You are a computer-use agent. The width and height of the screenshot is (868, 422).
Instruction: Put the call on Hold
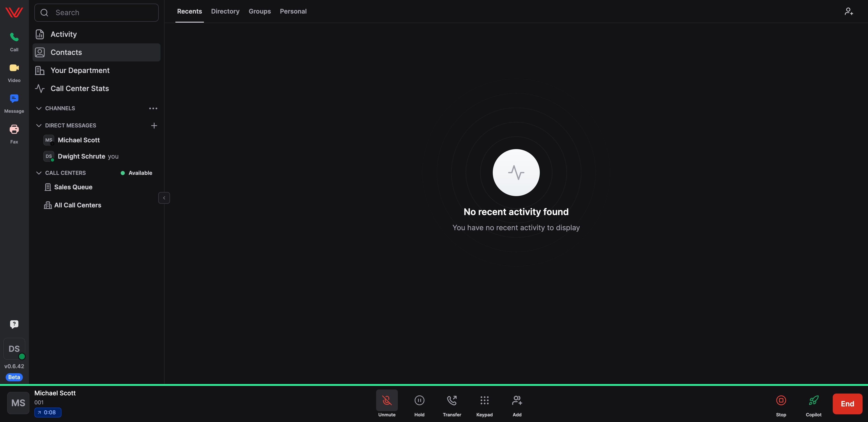pos(419,401)
